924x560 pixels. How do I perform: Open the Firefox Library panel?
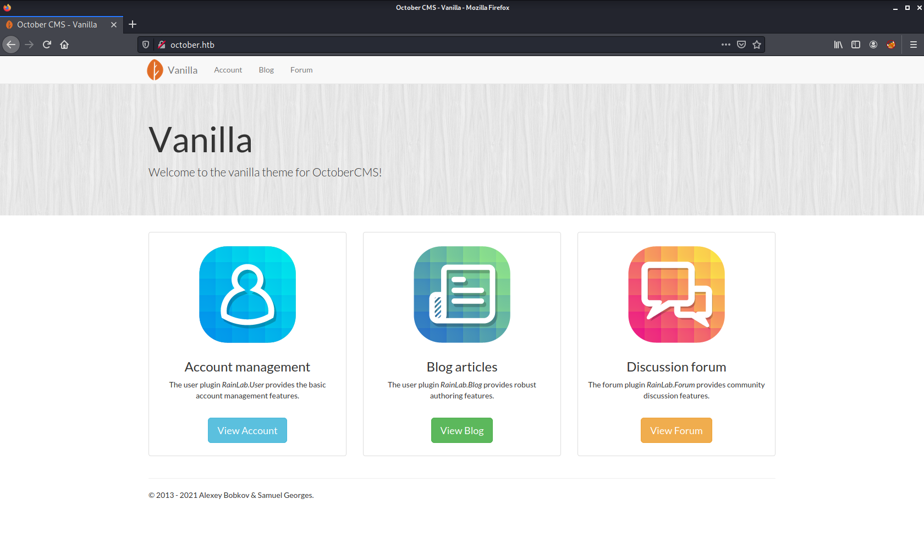pyautogui.click(x=838, y=45)
